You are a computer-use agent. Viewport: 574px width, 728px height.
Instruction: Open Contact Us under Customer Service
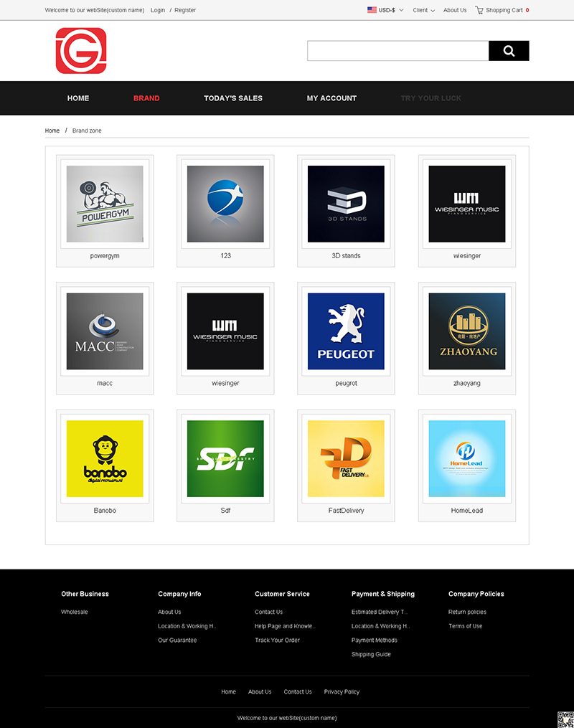(x=268, y=612)
